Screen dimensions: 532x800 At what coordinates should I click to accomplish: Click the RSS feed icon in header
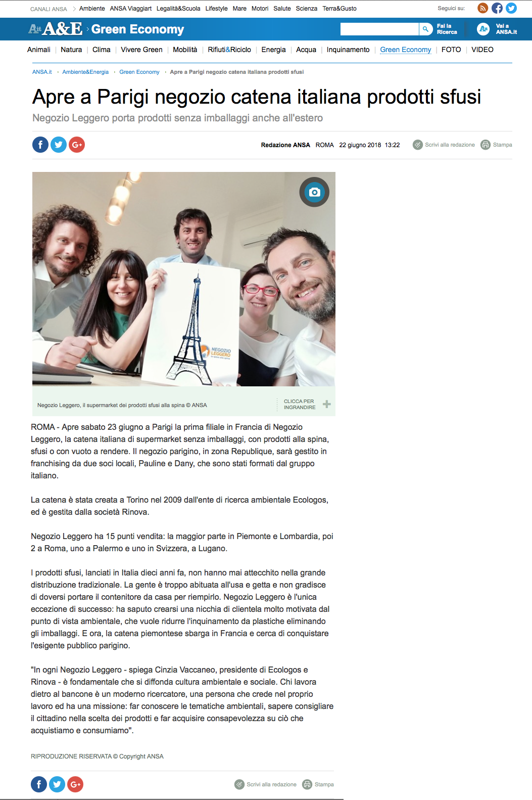click(483, 8)
